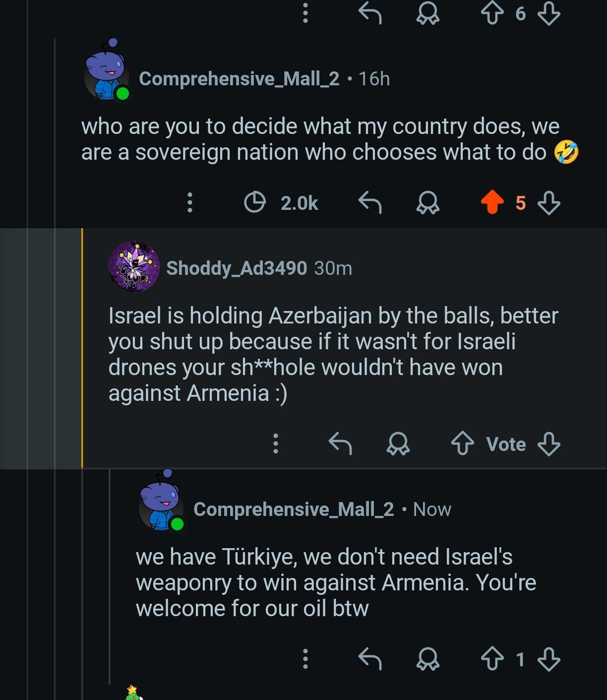This screenshot has height=700, width=607.
Task: Open three-dot menu on Türkiye comment
Action: (x=305, y=659)
